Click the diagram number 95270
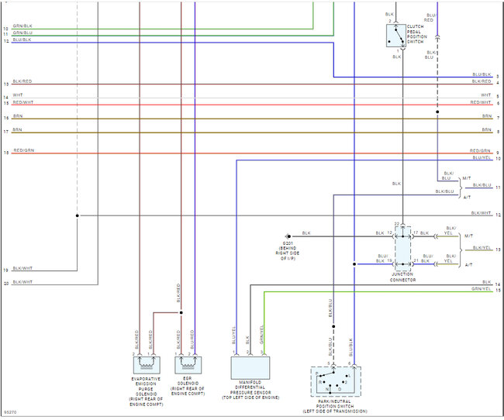 click(x=10, y=412)
